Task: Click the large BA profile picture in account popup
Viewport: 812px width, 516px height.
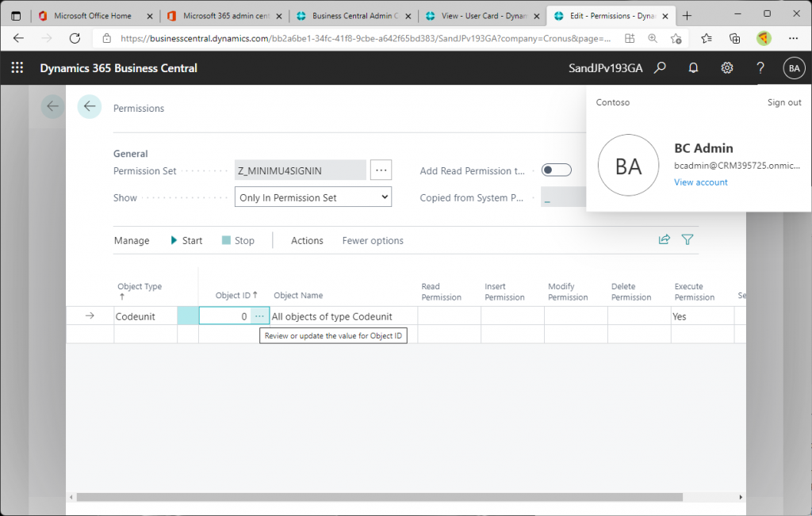Action: 628,165
